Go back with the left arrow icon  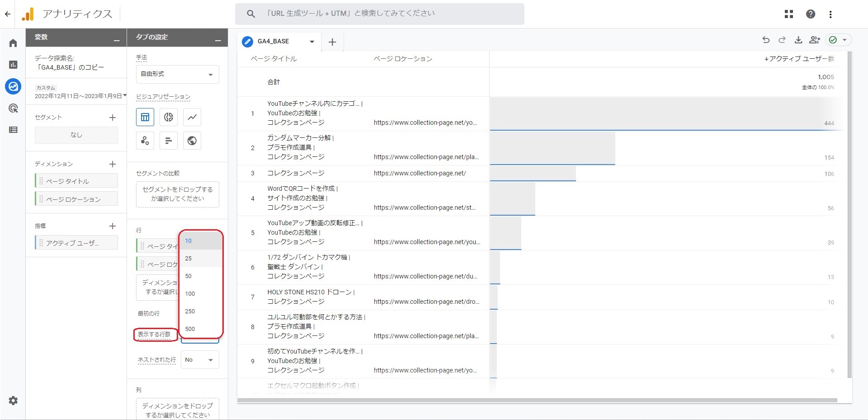[8, 14]
